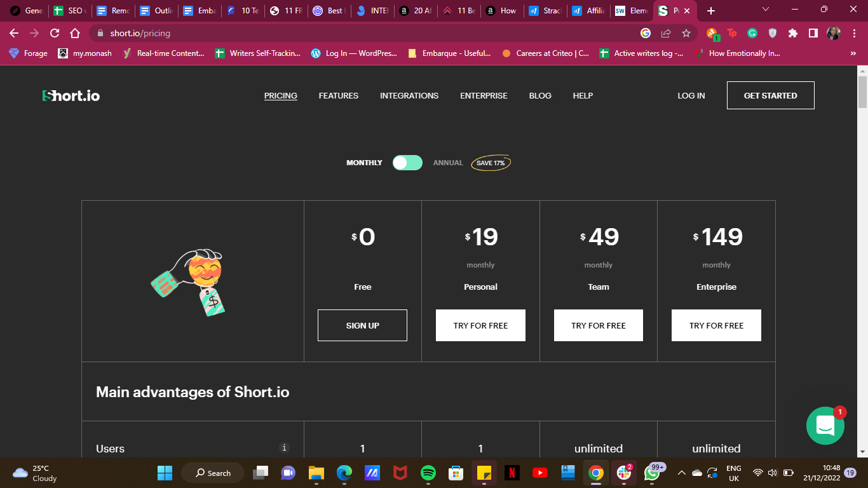This screenshot has height=488, width=868.
Task: Open WhatsApp from the taskbar
Action: pos(652,473)
